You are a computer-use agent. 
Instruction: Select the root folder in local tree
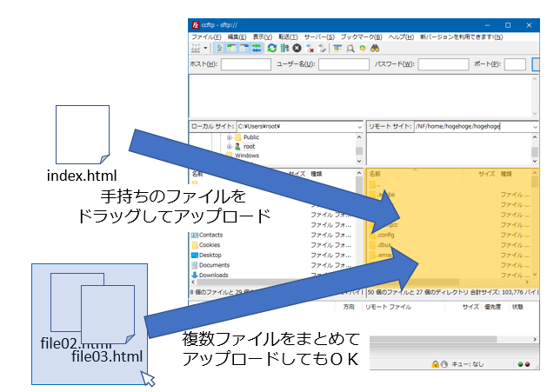point(249,146)
